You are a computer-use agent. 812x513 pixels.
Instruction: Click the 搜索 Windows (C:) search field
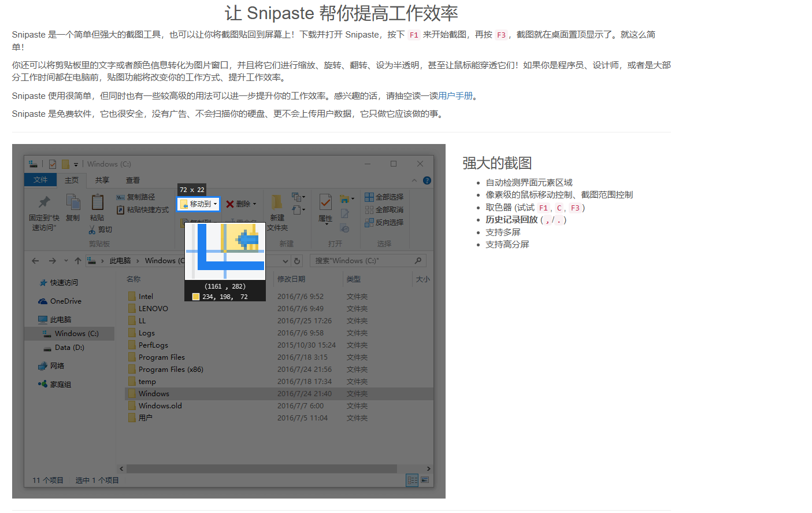click(363, 261)
